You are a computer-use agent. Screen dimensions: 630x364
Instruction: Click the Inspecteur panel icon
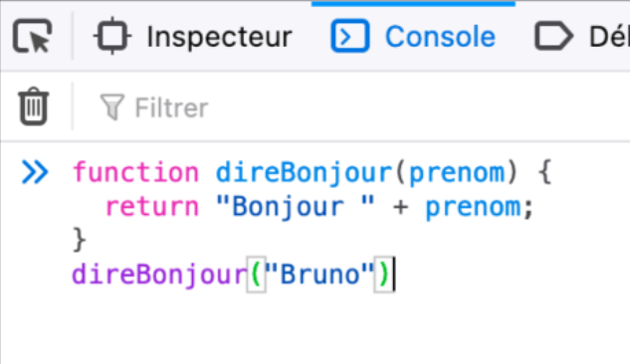pyautogui.click(x=112, y=36)
